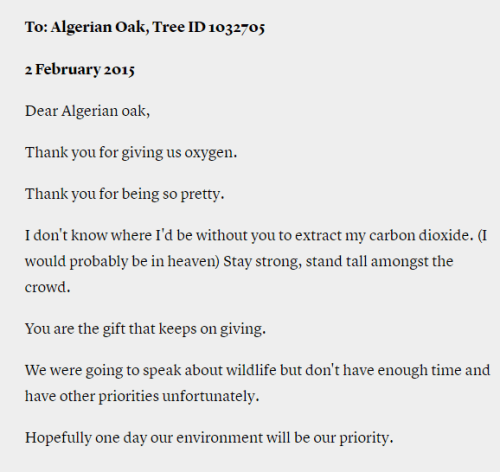Click the phrase 'would probably be in heaven'

coord(121,262)
